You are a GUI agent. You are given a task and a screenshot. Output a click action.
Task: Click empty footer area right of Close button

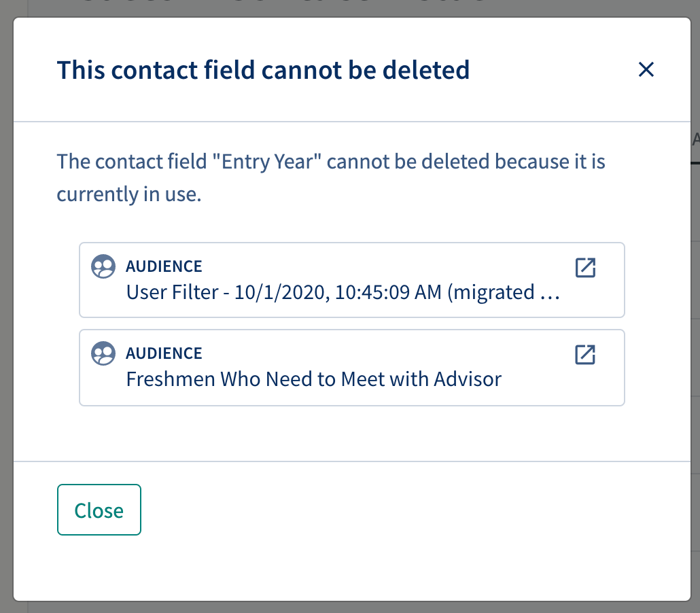[415, 510]
